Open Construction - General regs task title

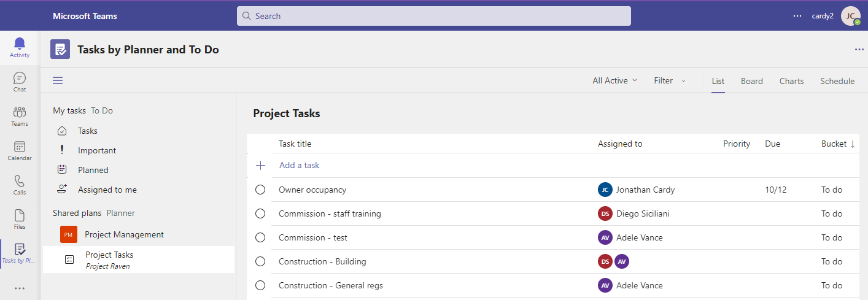(x=331, y=285)
